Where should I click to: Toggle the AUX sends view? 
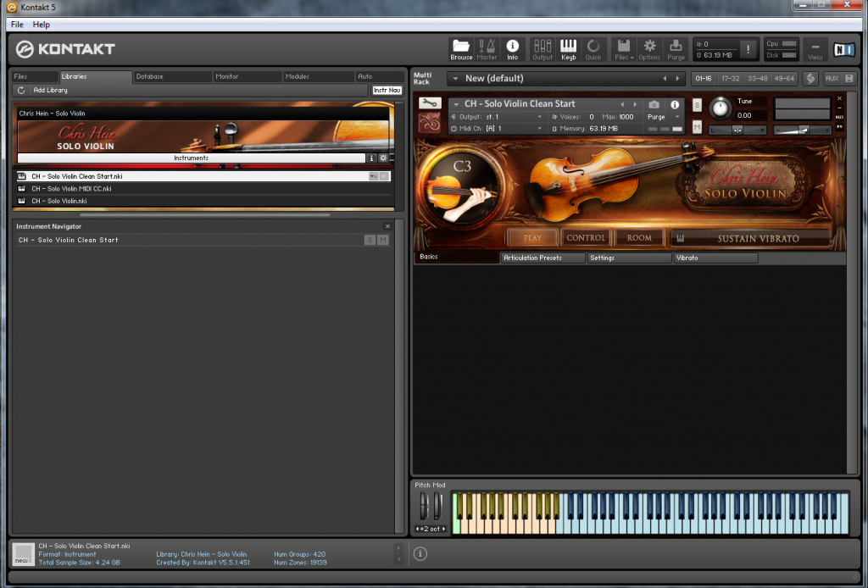pyautogui.click(x=832, y=79)
